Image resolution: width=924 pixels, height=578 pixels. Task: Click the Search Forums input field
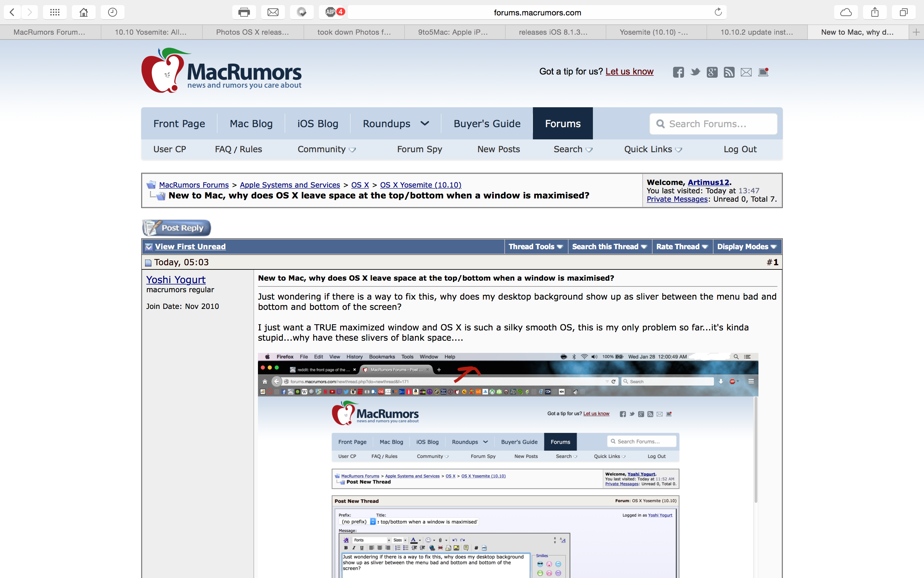[x=713, y=124]
